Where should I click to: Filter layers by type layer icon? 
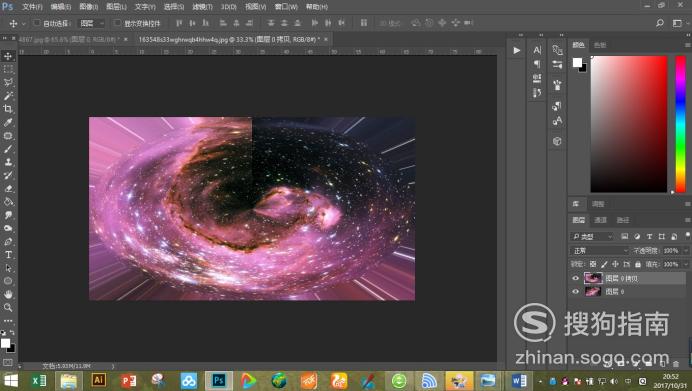click(649, 237)
